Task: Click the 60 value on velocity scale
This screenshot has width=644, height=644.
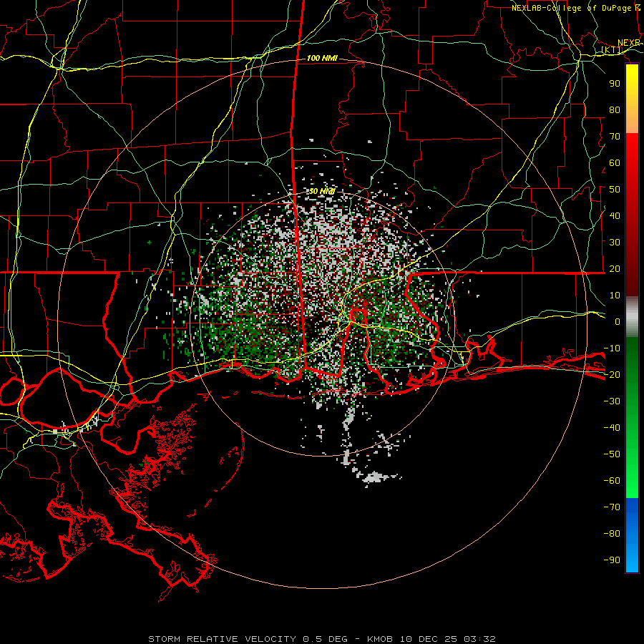Action: pyautogui.click(x=615, y=163)
